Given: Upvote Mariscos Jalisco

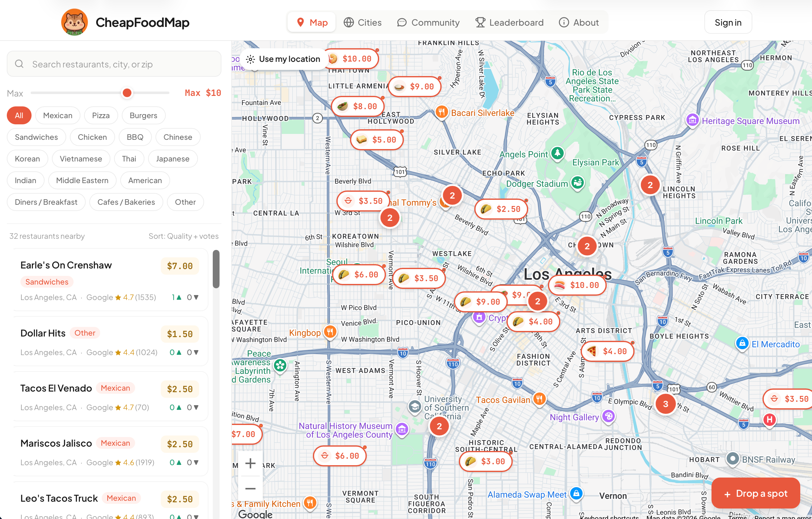Looking at the screenshot, I should 176,462.
